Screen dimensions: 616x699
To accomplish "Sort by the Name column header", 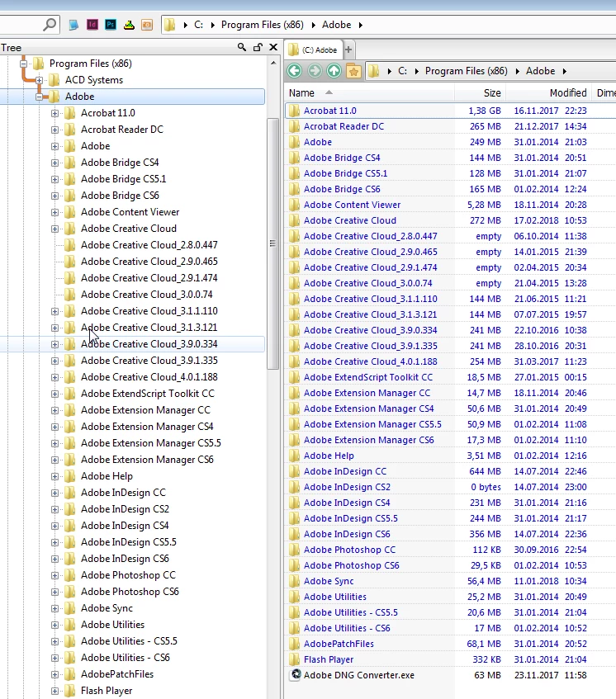I will tap(369, 92).
